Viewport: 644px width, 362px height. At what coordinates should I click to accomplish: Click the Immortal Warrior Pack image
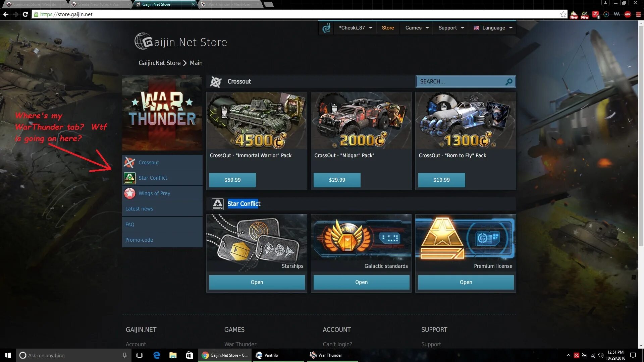tap(257, 121)
